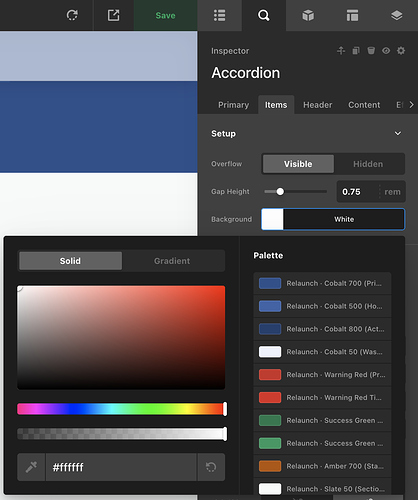This screenshot has width=418, height=500.
Task: Switch to the Header tab
Action: [x=318, y=105]
